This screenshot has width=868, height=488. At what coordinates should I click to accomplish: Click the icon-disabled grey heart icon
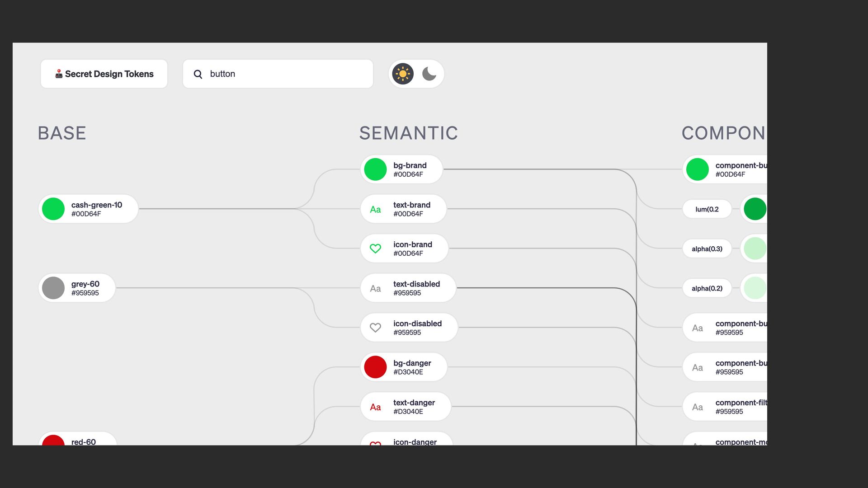(375, 328)
